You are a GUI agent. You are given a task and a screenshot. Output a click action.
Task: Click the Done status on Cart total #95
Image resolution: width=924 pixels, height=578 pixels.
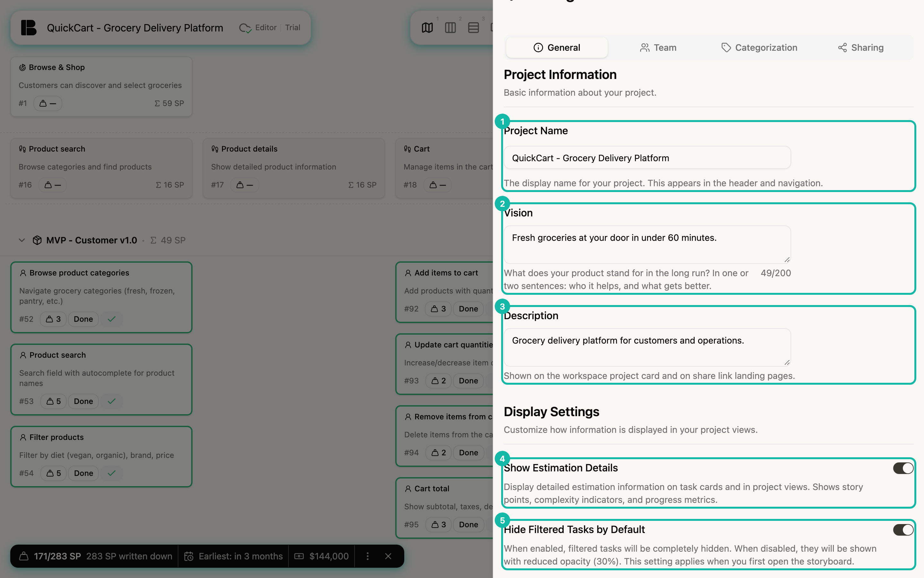tap(468, 524)
